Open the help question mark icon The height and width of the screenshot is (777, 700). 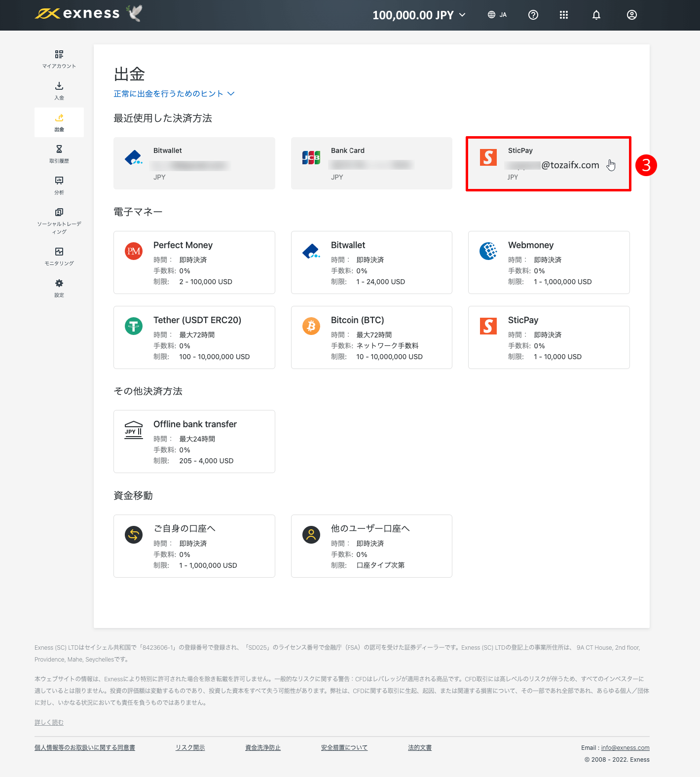533,15
